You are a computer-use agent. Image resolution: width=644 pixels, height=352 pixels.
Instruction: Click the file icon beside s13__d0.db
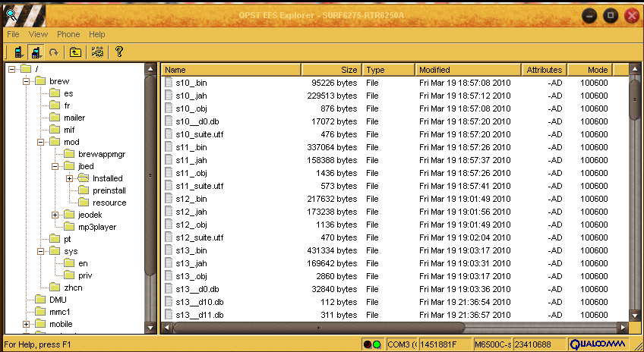[x=169, y=289]
